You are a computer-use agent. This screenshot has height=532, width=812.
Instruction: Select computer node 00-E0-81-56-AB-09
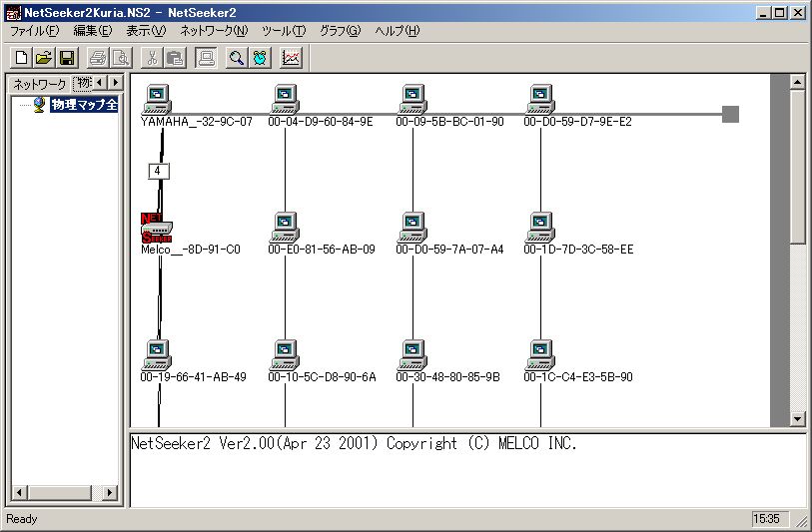(285, 228)
